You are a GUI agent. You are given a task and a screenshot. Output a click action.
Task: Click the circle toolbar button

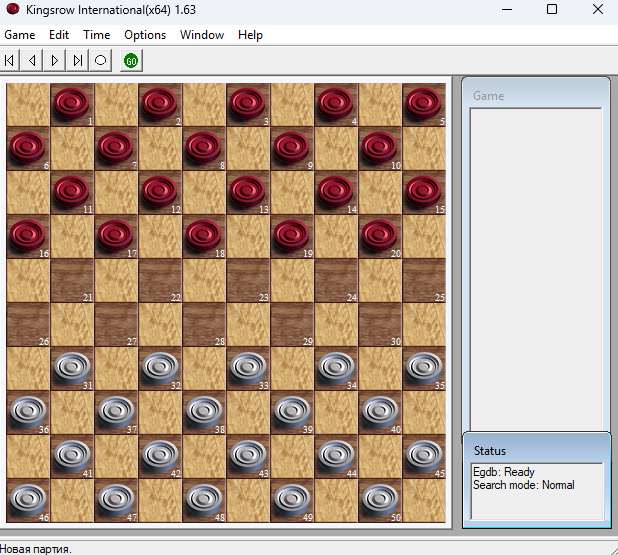101,61
